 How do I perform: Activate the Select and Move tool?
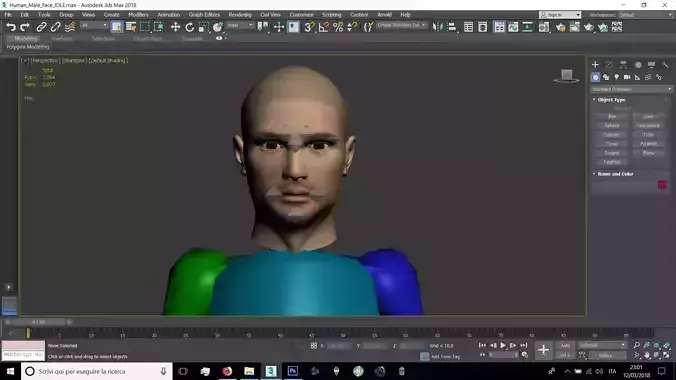175,27
